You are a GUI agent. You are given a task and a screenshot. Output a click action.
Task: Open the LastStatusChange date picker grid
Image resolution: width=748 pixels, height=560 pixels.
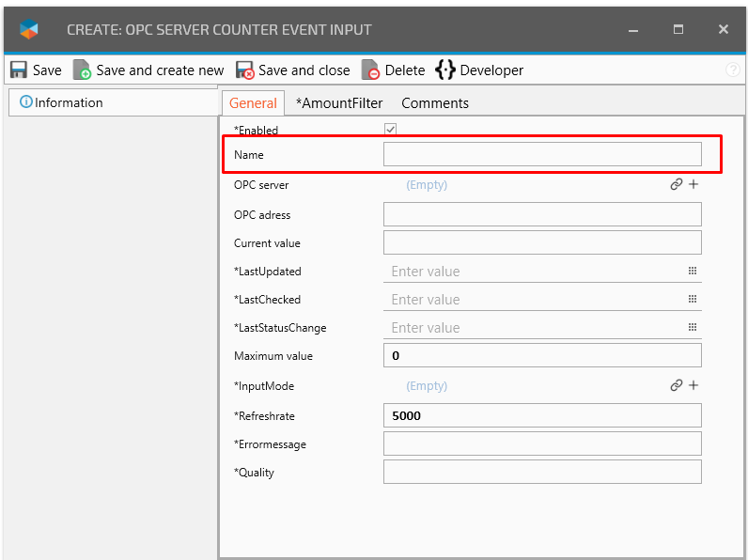pyautogui.click(x=692, y=328)
